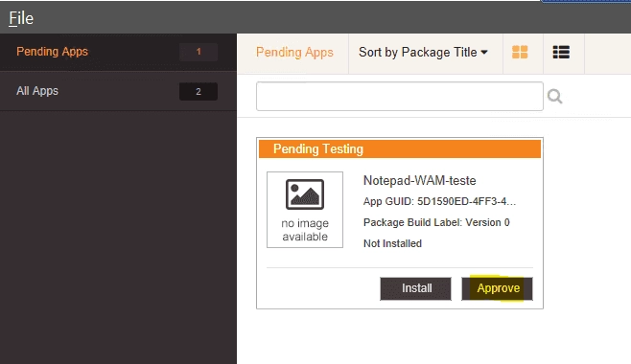Focus the app search field
The height and width of the screenshot is (364, 631).
click(x=400, y=97)
